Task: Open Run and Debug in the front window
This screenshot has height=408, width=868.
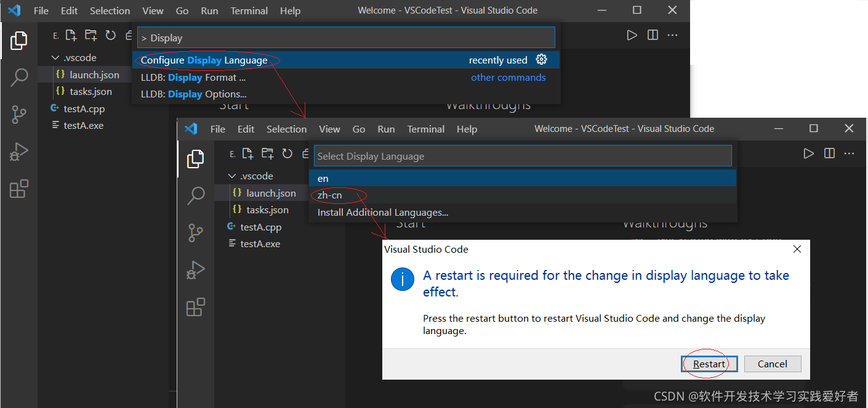Action: click(x=196, y=270)
